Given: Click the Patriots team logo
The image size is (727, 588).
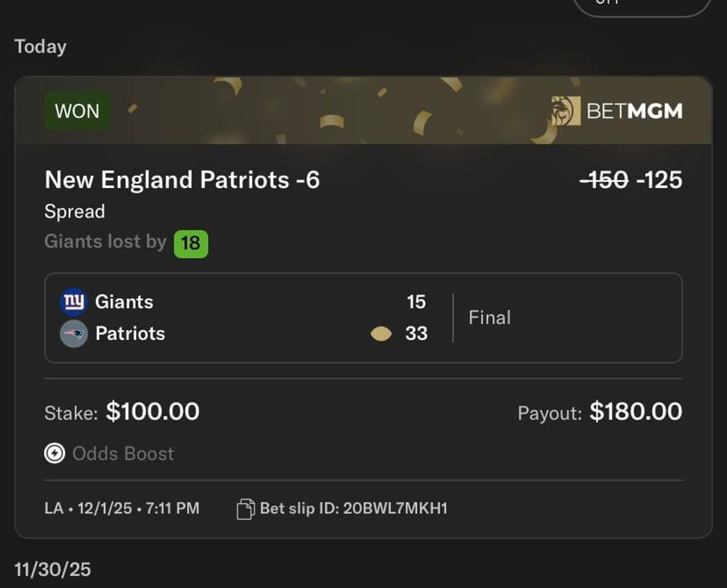Looking at the screenshot, I should (74, 334).
